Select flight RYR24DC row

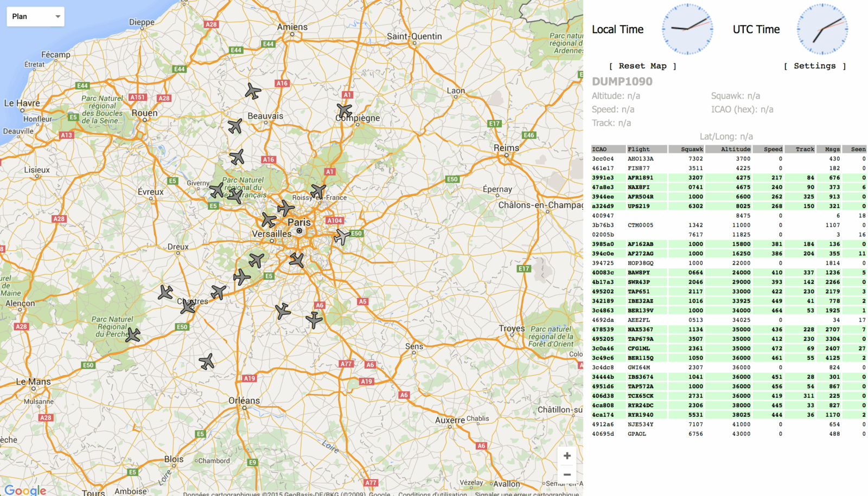729,405
